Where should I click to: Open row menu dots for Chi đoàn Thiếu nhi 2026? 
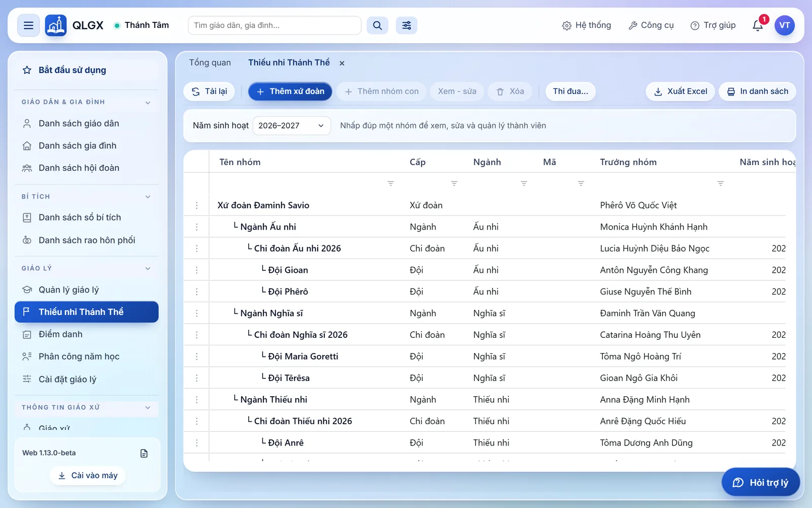(197, 421)
